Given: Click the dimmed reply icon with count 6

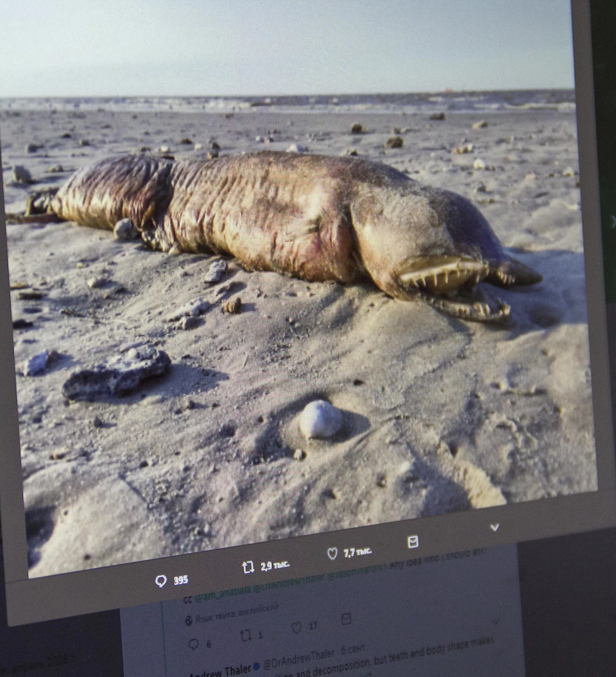Looking at the screenshot, I should point(194,645).
